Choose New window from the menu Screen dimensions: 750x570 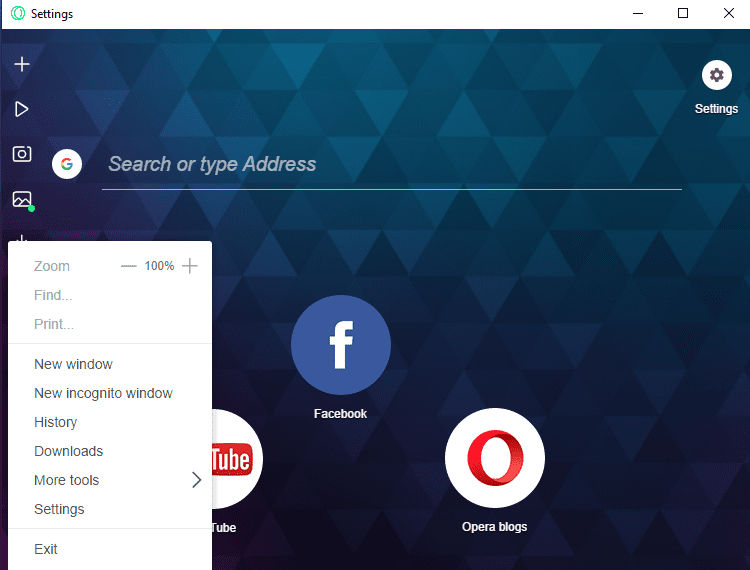[x=73, y=364]
